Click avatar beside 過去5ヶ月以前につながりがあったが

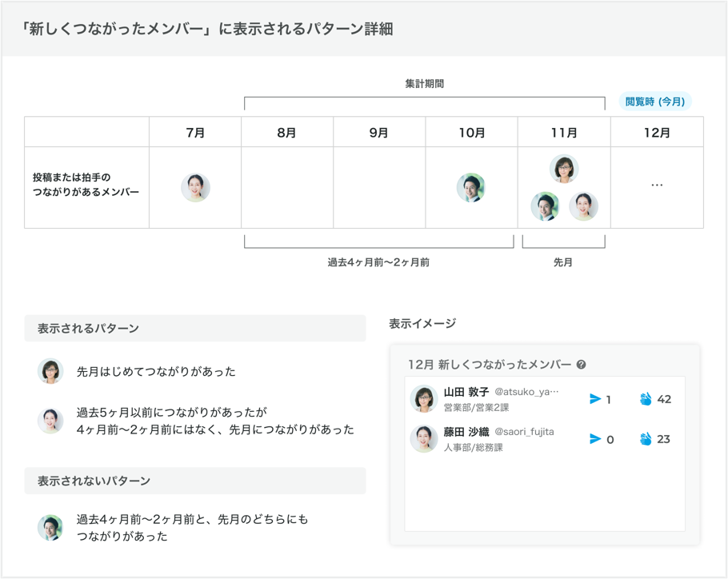[50, 421]
